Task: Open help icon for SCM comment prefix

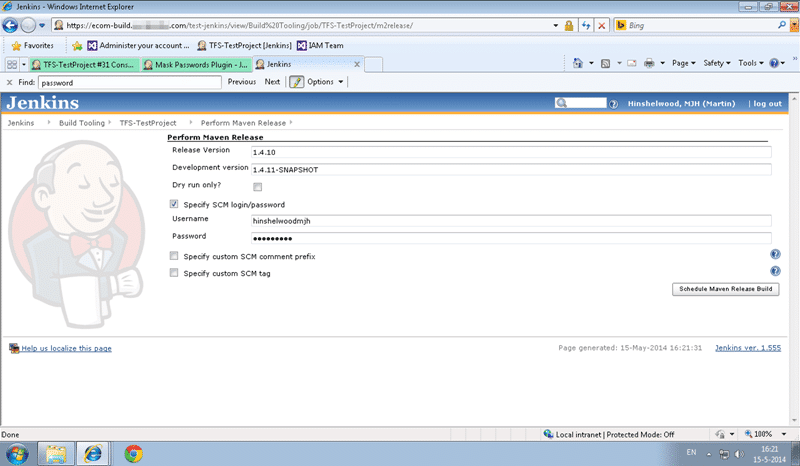Action: point(775,254)
